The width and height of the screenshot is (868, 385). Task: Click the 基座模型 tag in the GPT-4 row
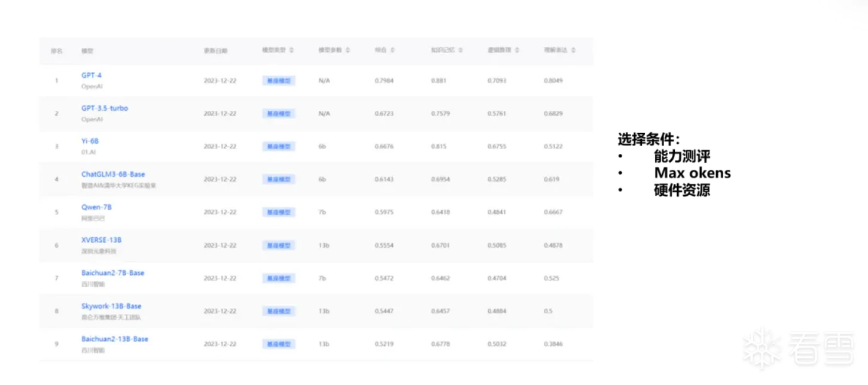279,80
